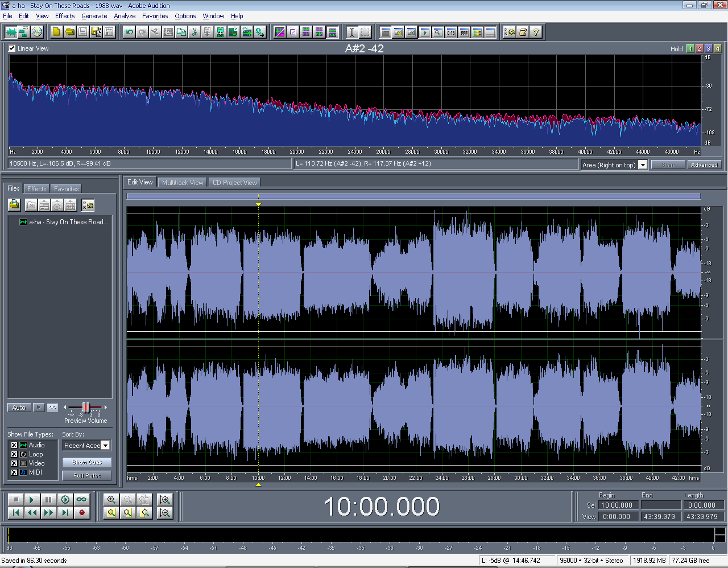Click the Show Cues button
Viewport: 728px width, 568px height.
[x=87, y=462]
